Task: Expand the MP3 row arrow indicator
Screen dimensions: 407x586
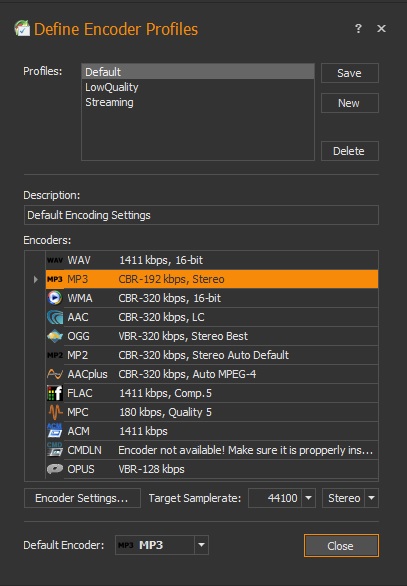Action: (36, 279)
